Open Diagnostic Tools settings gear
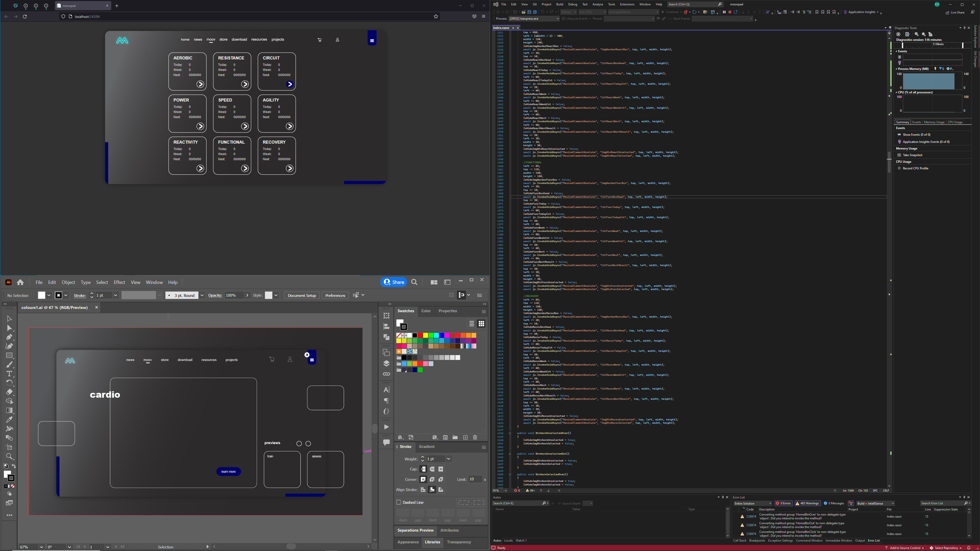This screenshot has width=980, height=551. (x=898, y=34)
